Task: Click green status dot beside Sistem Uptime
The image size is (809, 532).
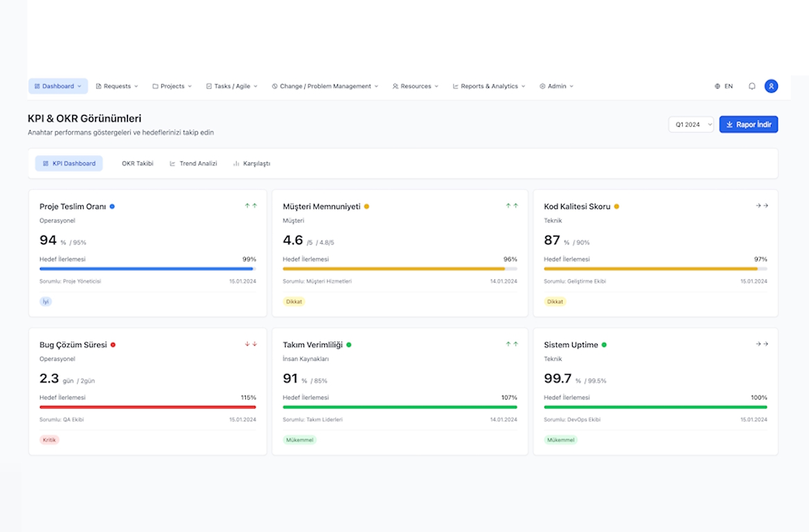Action: click(x=604, y=345)
